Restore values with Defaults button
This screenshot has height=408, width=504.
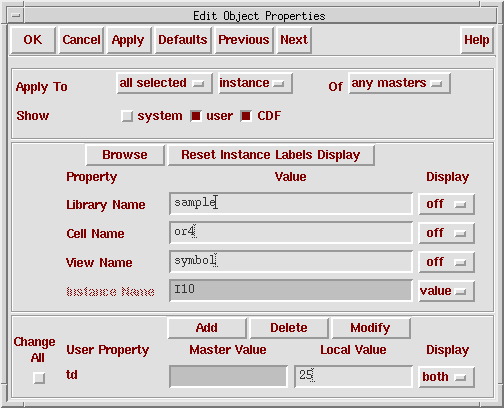183,40
